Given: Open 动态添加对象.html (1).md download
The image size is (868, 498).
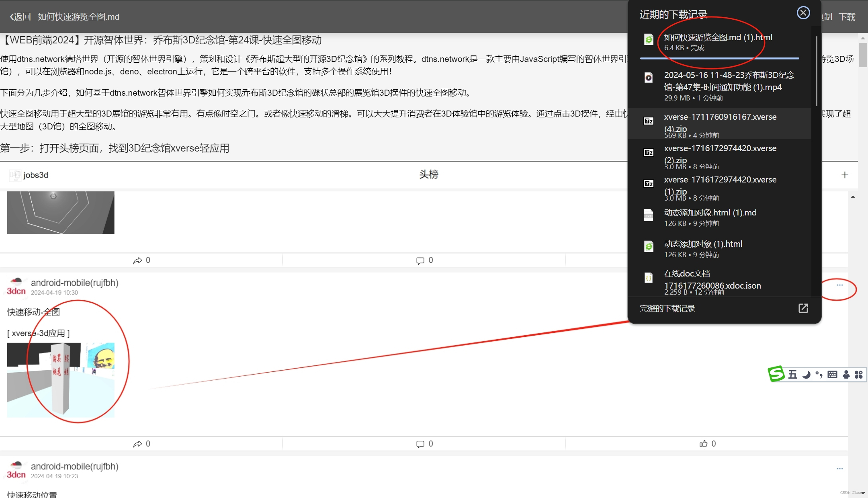Looking at the screenshot, I should click(719, 217).
